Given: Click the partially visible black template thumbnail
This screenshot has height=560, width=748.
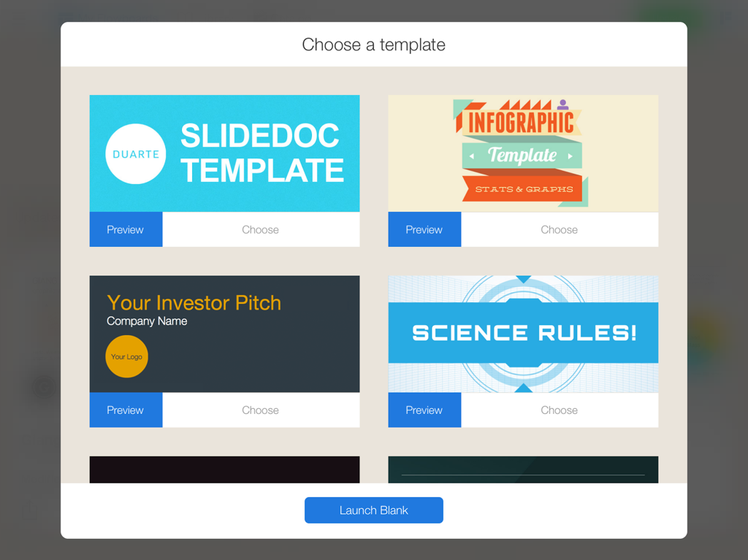Looking at the screenshot, I should (224, 469).
